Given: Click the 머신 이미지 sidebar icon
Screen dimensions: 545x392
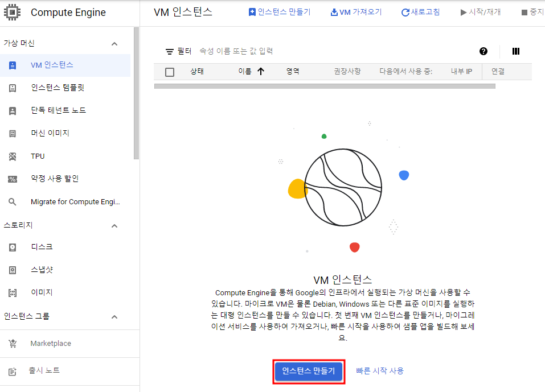Looking at the screenshot, I should (x=13, y=133).
